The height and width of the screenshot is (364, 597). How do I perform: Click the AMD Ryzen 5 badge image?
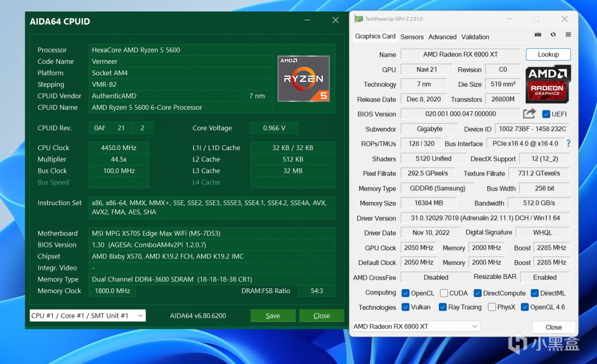303,79
